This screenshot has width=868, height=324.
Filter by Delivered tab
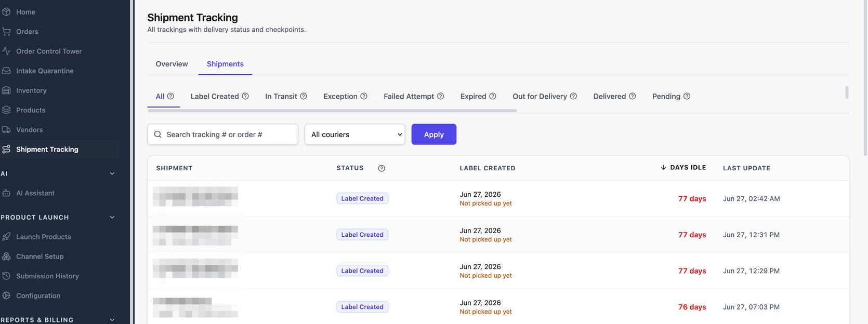pos(614,97)
